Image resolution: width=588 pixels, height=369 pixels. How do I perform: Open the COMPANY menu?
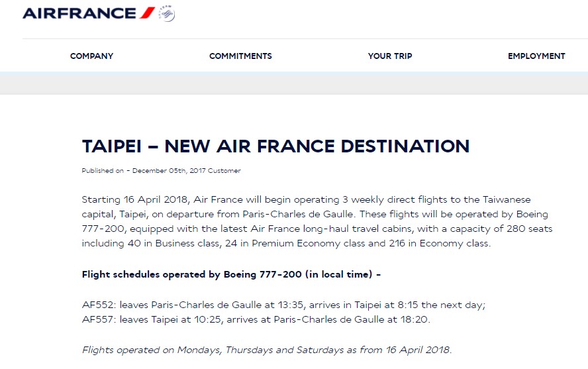(91, 56)
